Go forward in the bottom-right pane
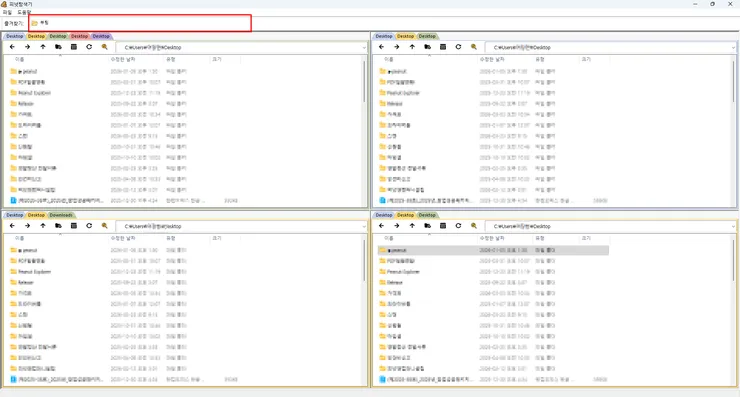The height and width of the screenshot is (397, 740). tap(396, 226)
